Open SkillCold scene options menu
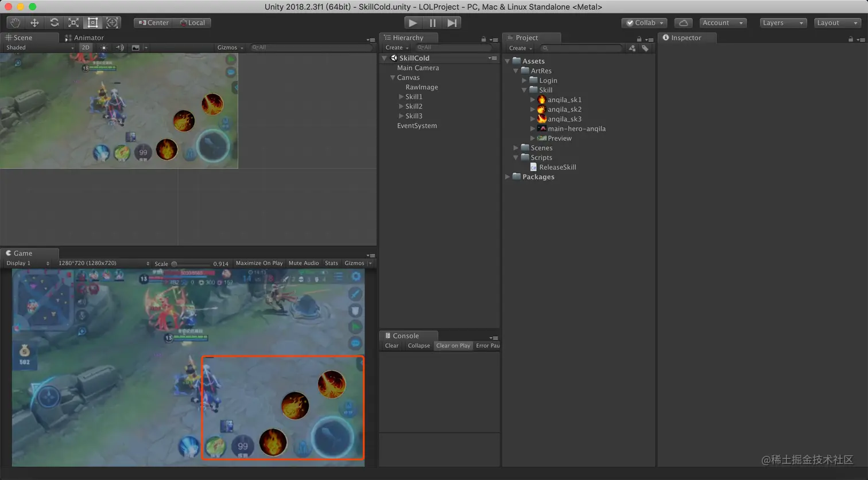The width and height of the screenshot is (868, 480). (x=493, y=58)
